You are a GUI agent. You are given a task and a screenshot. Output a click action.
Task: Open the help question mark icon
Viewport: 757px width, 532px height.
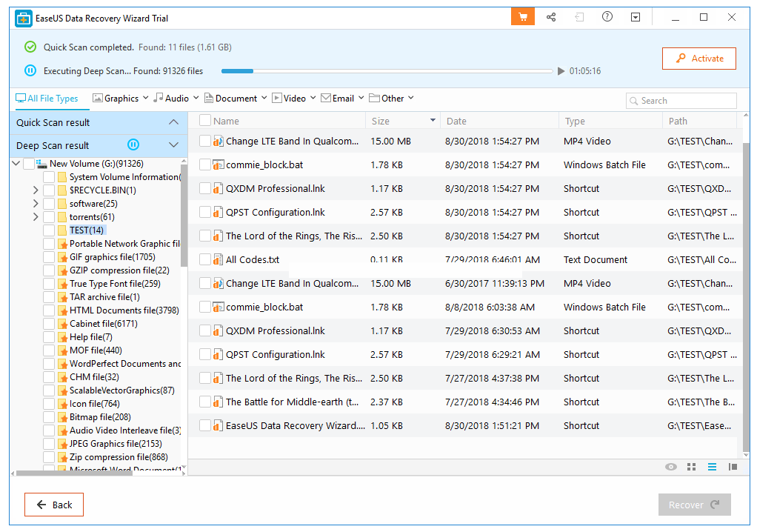[x=607, y=17]
